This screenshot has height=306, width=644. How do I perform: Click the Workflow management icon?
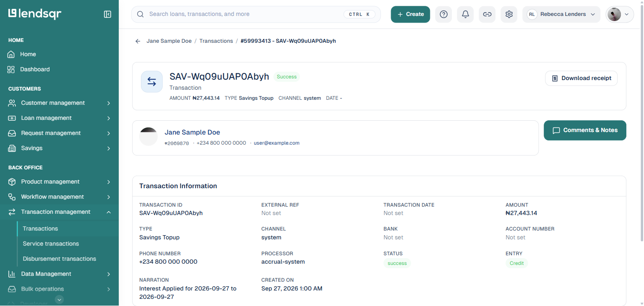coord(12,197)
